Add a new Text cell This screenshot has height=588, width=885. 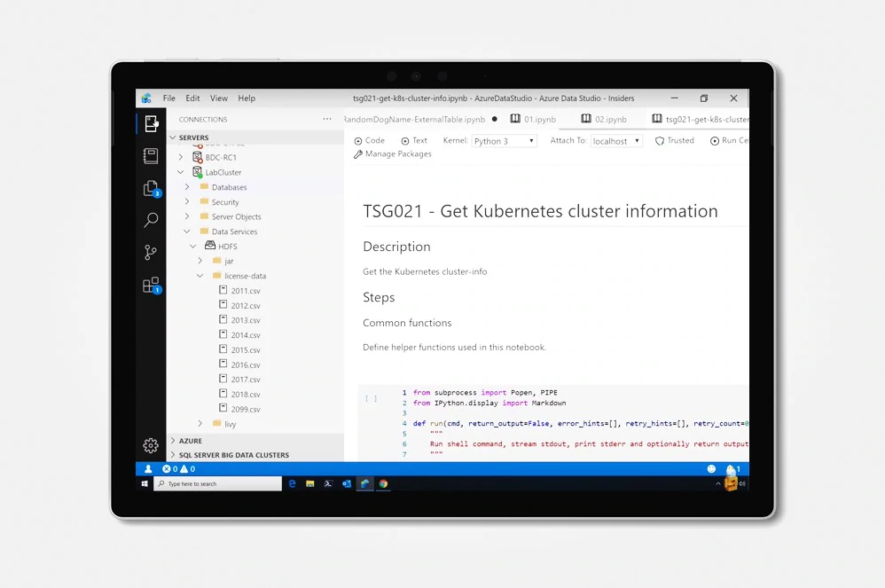coord(414,140)
